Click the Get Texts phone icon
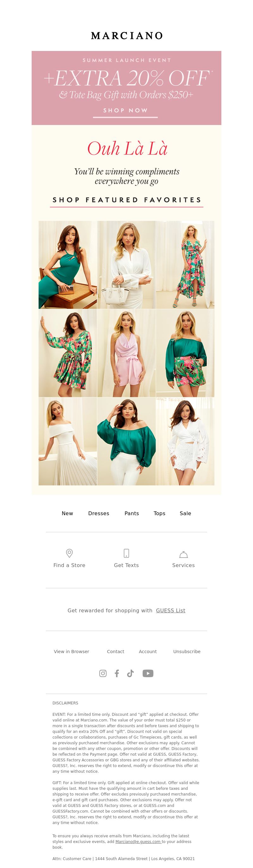The image size is (253, 868). 126,553
